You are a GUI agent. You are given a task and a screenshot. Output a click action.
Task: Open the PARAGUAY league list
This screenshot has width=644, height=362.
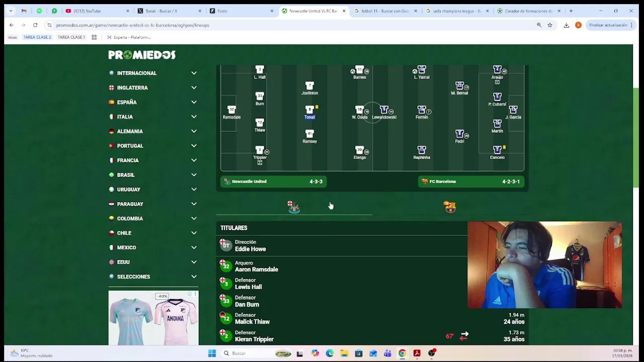click(x=153, y=204)
